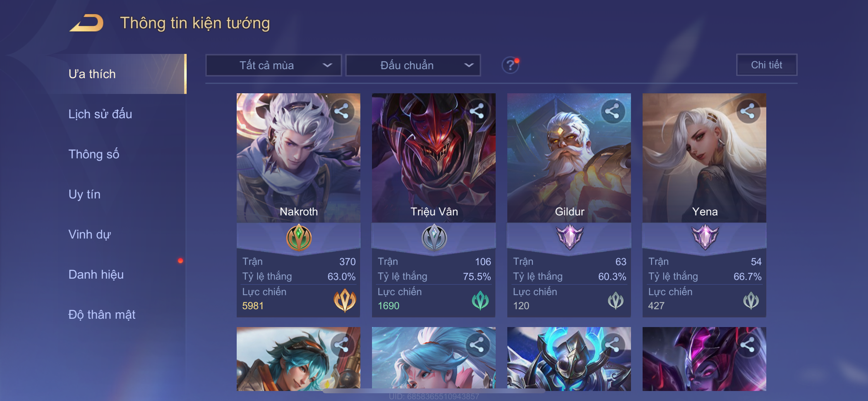Open the Thông số tab
The image size is (868, 401).
tap(94, 154)
